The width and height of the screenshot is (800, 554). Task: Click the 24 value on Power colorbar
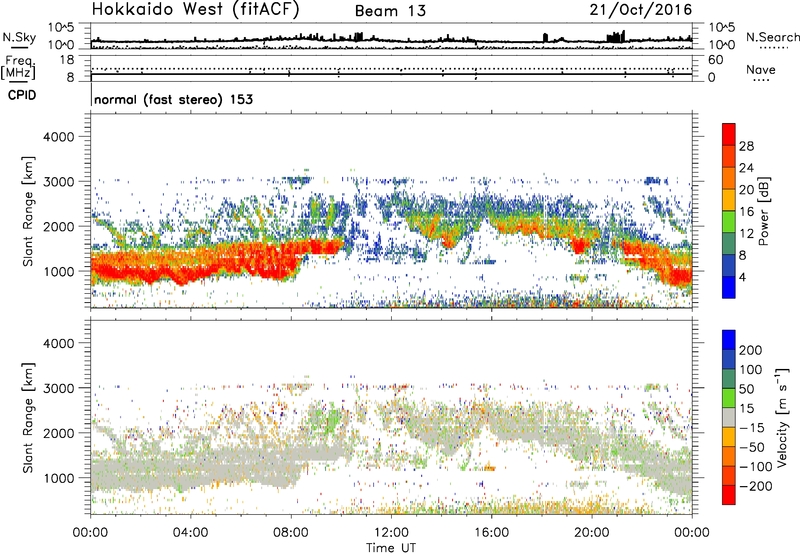coord(746,168)
